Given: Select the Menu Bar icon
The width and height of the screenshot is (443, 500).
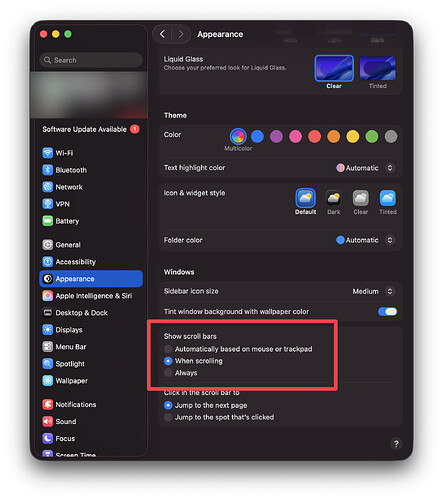Looking at the screenshot, I should tap(47, 347).
